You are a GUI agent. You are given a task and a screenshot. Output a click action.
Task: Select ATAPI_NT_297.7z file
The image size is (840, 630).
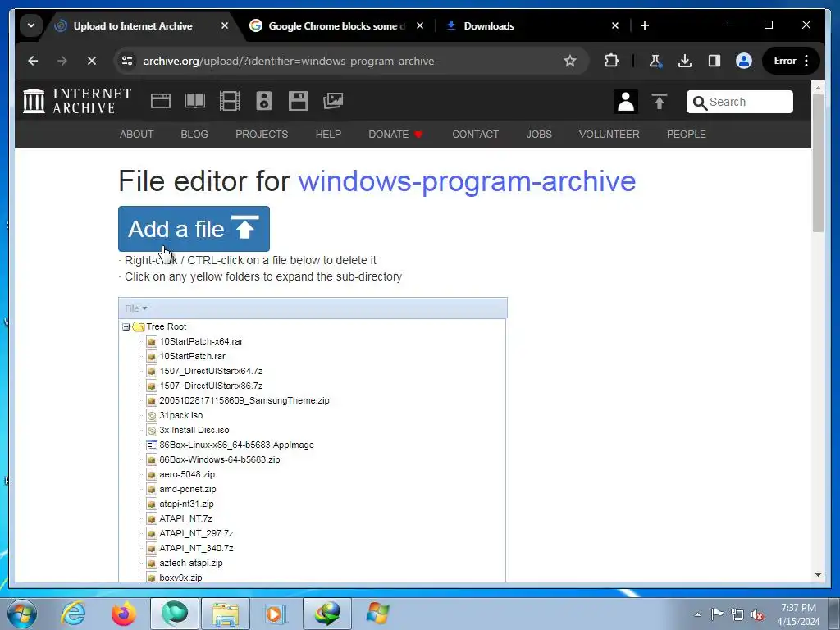click(x=196, y=533)
